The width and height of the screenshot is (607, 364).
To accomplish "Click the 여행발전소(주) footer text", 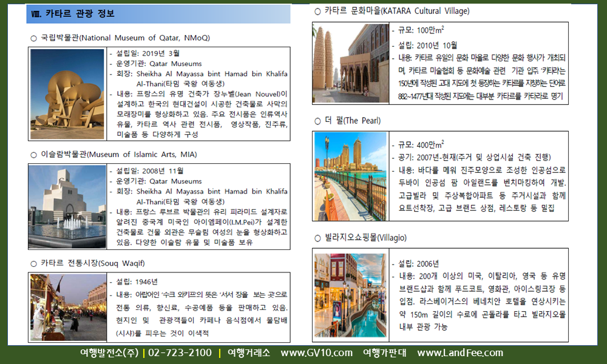I will click(x=109, y=353).
